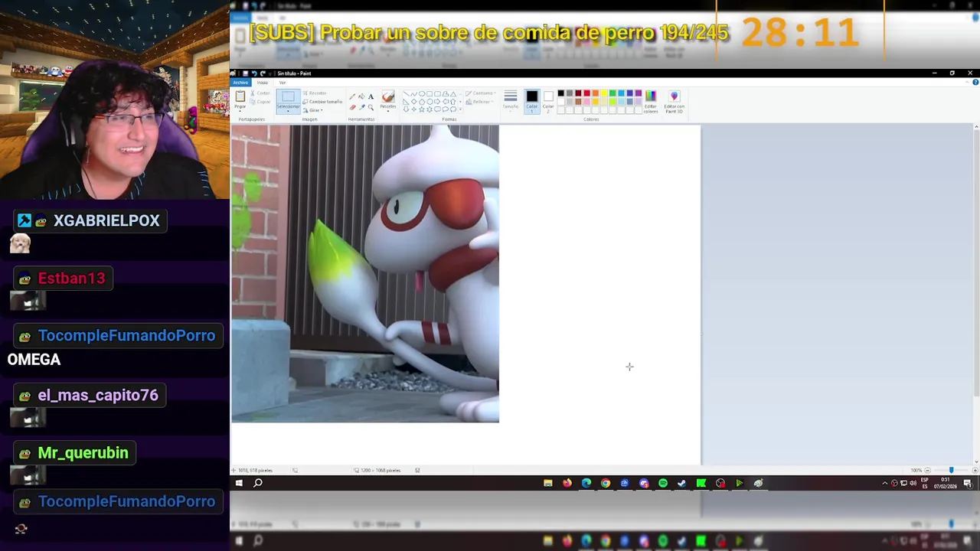This screenshot has height=551, width=980.
Task: Expand the Rellenar fill dropdown
Action: pos(492,102)
